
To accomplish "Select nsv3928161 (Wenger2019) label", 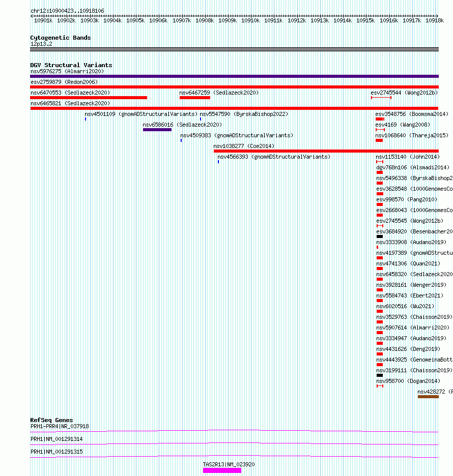I will 411,285.
